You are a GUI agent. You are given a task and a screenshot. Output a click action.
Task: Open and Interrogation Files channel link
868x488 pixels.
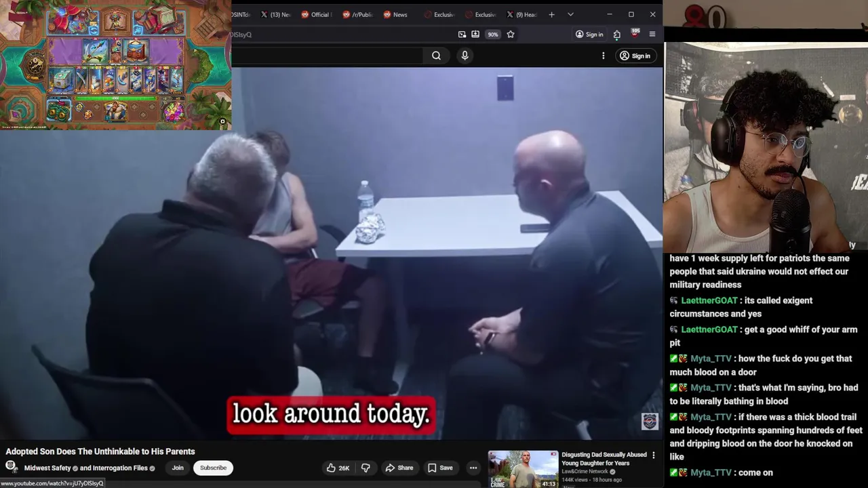click(113, 468)
